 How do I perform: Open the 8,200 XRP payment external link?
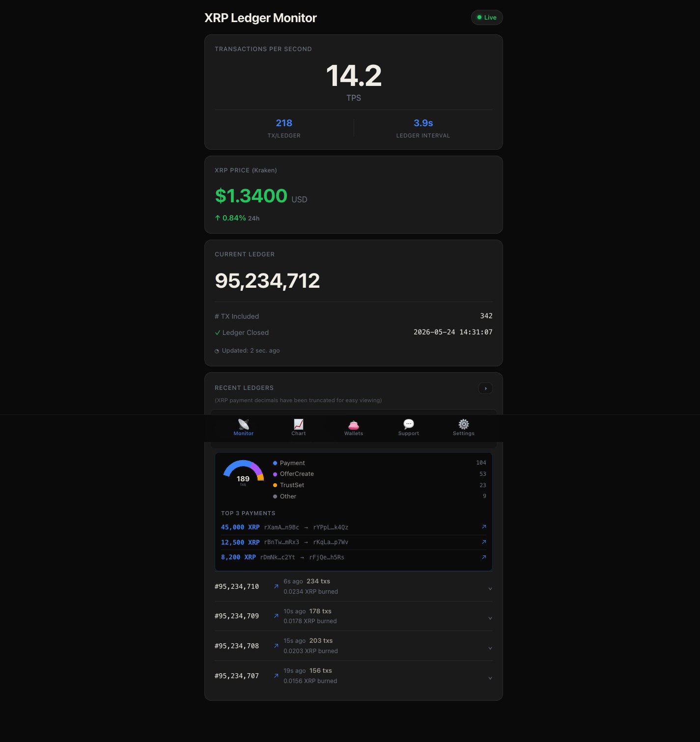tap(484, 557)
